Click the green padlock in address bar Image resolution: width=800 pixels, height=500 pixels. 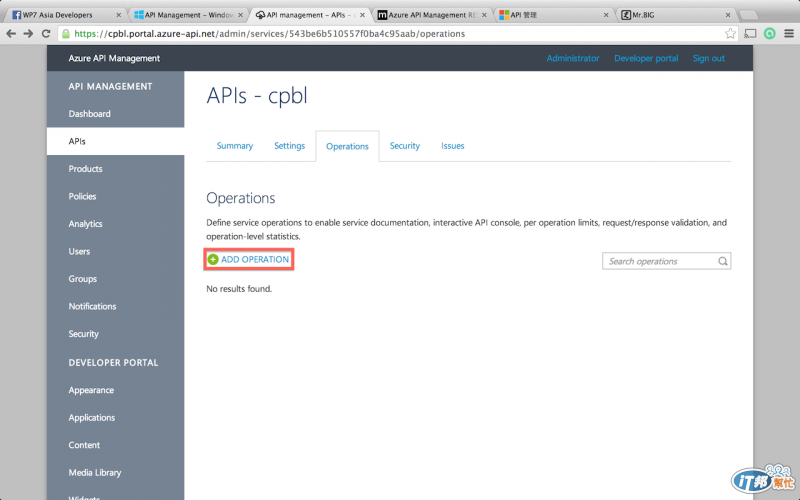coord(65,34)
